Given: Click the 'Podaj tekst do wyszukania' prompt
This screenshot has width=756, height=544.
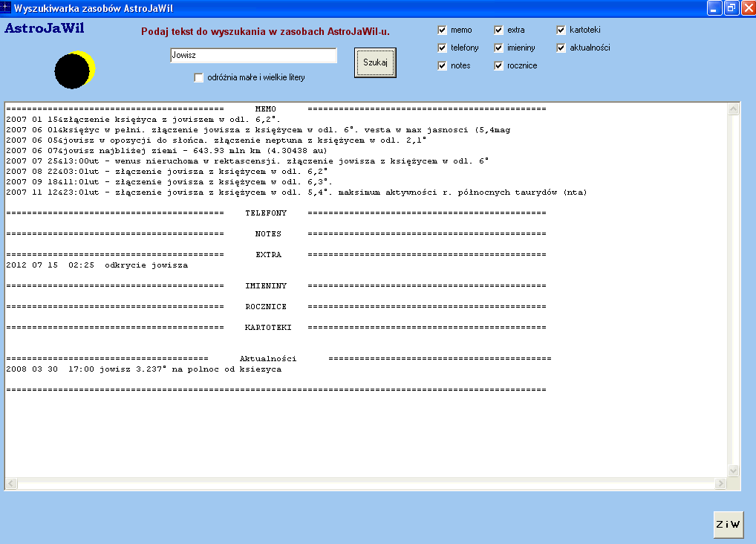Looking at the screenshot, I should 265,32.
